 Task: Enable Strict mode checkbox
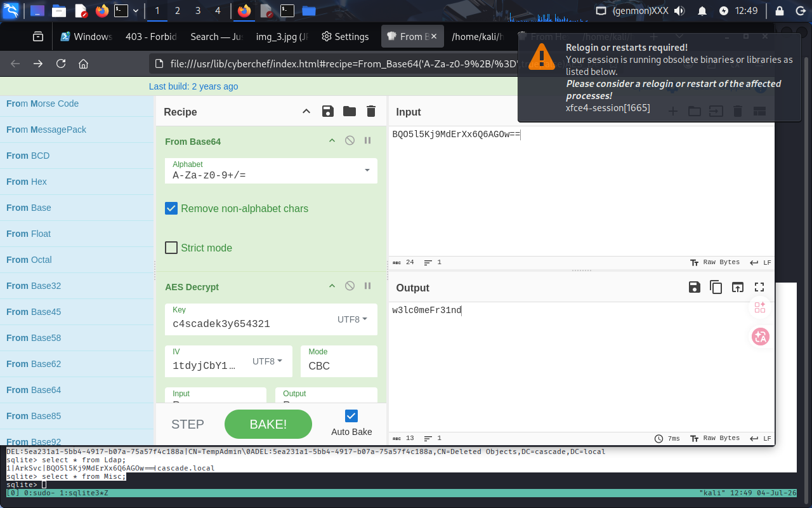171,248
